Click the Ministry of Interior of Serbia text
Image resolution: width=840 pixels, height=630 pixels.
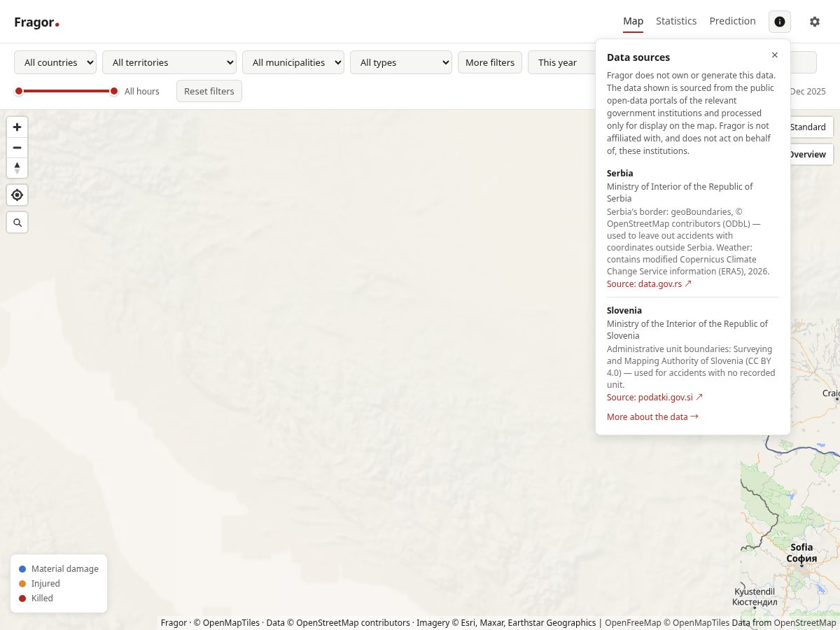[x=680, y=192]
